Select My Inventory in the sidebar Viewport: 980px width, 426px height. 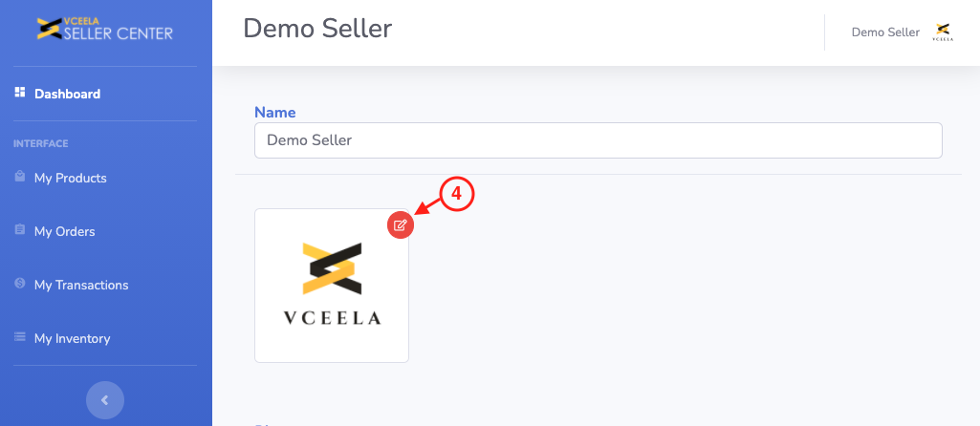pos(72,338)
